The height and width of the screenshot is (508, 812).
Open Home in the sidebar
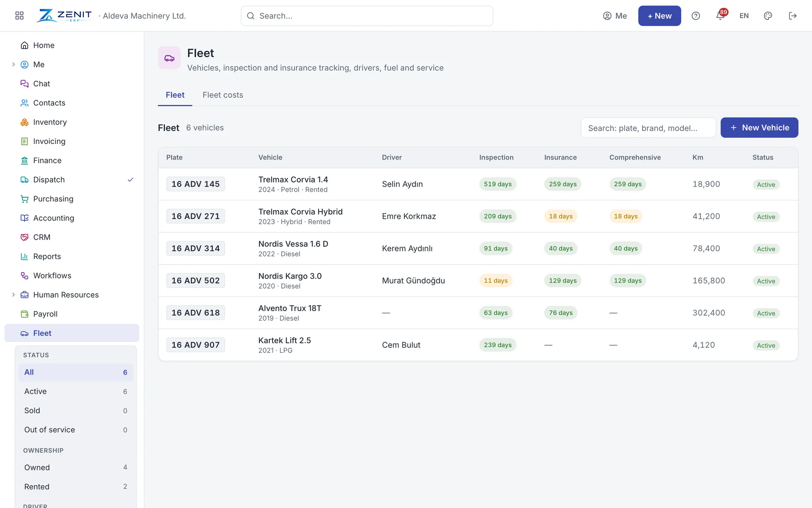pos(72,45)
